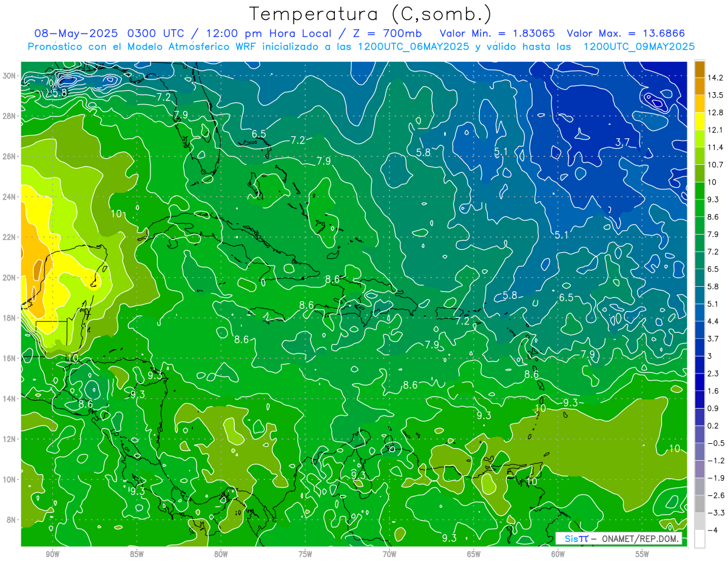Click the "75W" longitude axis label
The image size is (728, 562).
pos(305,554)
